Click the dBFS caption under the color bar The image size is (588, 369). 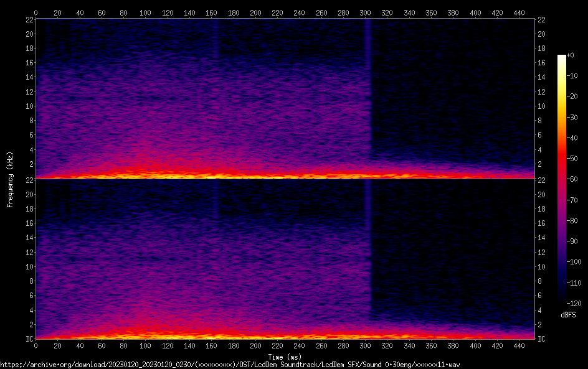(x=568, y=315)
